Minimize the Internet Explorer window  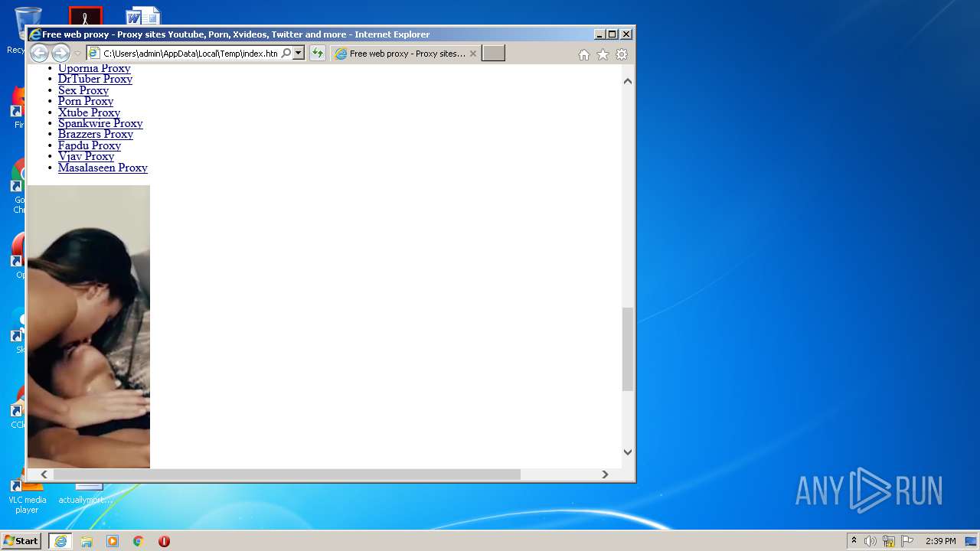[x=599, y=34]
